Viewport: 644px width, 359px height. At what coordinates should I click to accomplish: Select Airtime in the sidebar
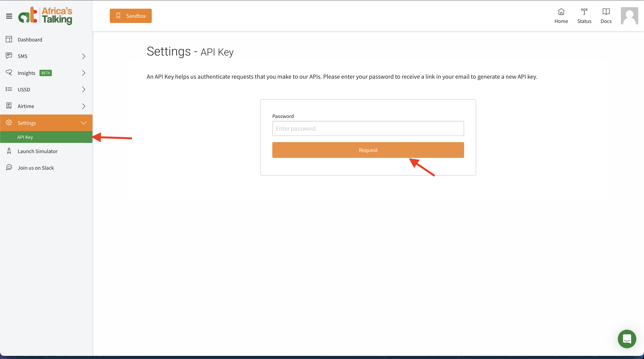click(x=46, y=106)
